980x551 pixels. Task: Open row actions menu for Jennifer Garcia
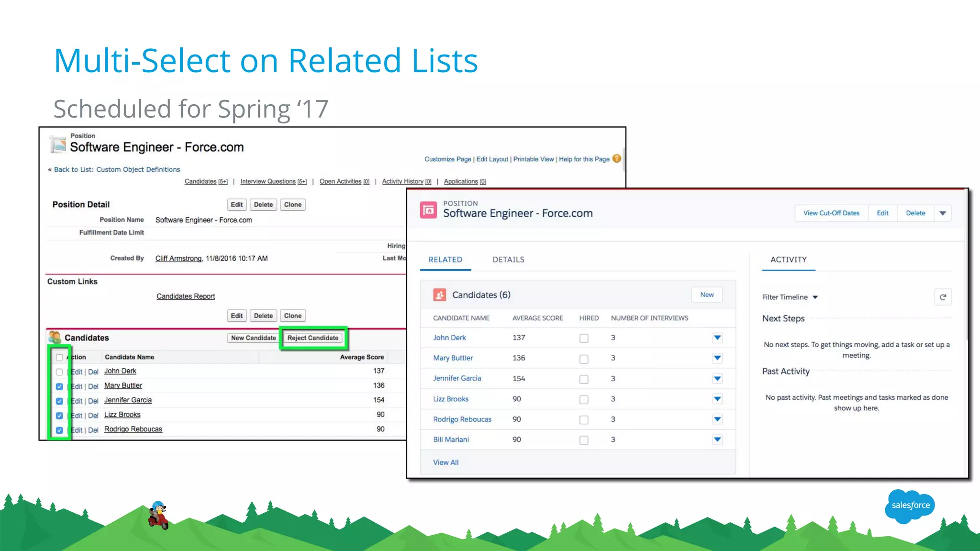(717, 378)
